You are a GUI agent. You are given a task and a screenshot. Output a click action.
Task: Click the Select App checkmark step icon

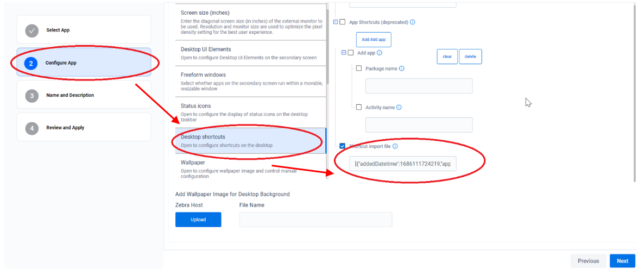click(x=32, y=30)
